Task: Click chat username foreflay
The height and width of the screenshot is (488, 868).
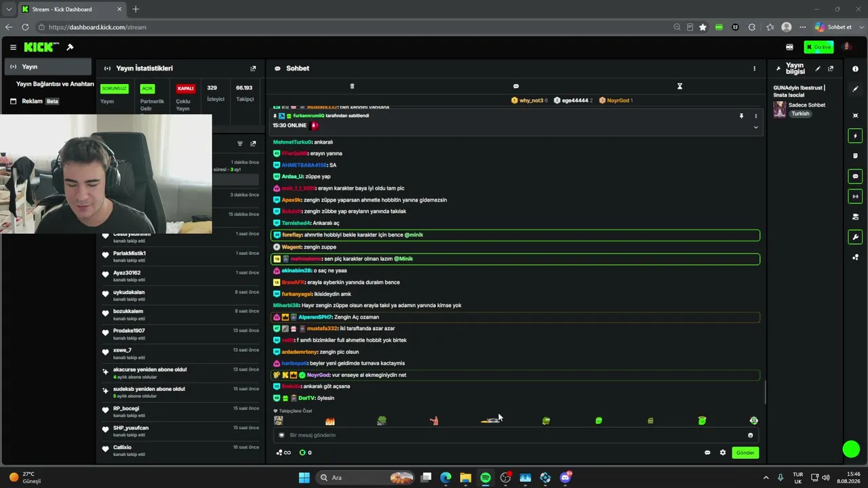Action: [292, 235]
